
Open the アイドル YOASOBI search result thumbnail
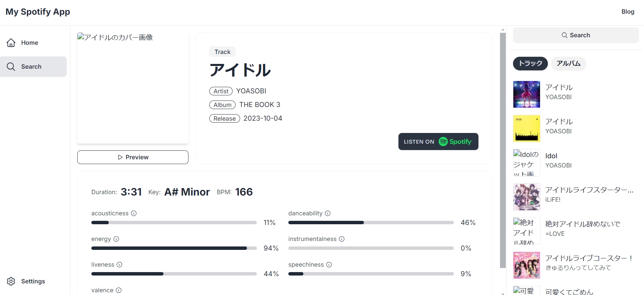click(x=526, y=94)
